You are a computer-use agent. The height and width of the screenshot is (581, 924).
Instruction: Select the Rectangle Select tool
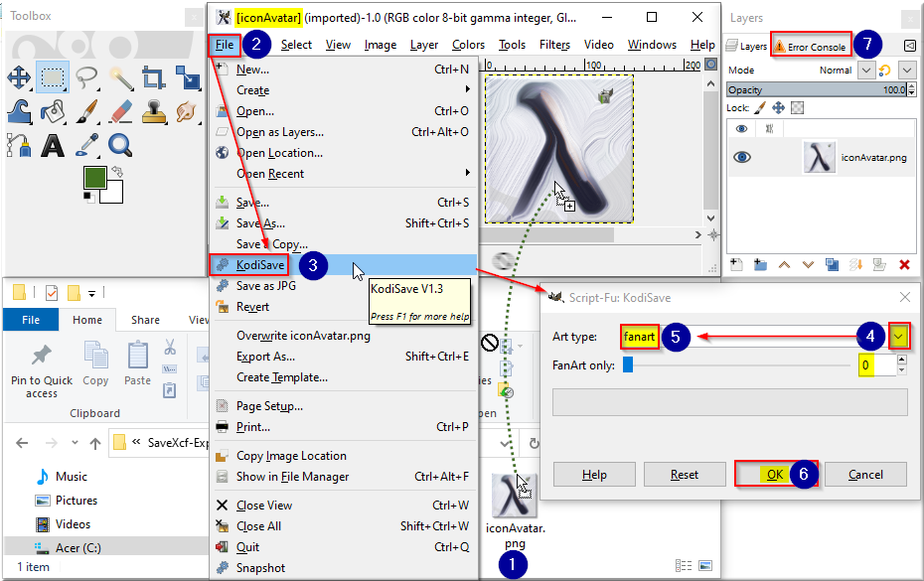pyautogui.click(x=53, y=77)
